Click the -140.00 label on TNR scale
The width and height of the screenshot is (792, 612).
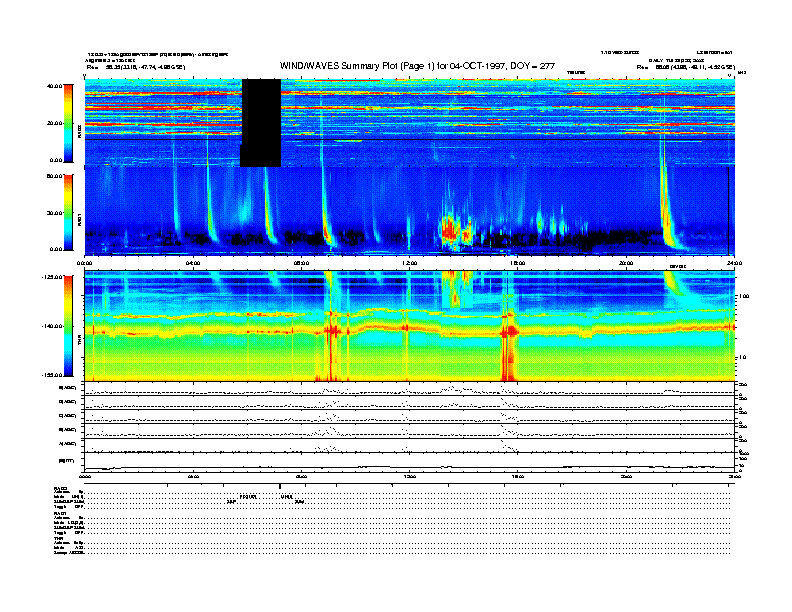pyautogui.click(x=52, y=326)
